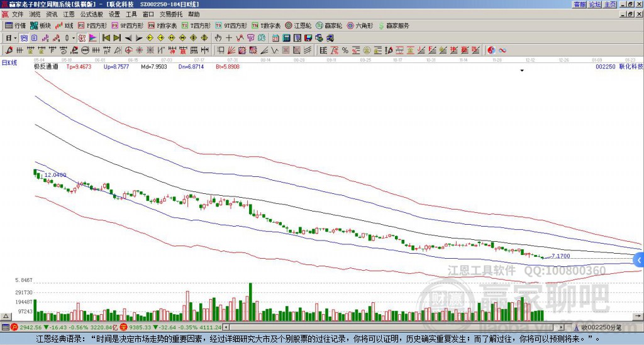Select the P四方形 square tool
This screenshot has width=644, height=345.
click(x=91, y=26)
